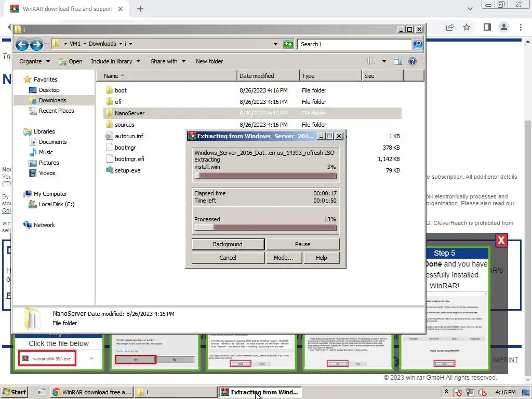The image size is (532, 399).
Task: Open a new Chrome tab
Action: tap(140, 9)
